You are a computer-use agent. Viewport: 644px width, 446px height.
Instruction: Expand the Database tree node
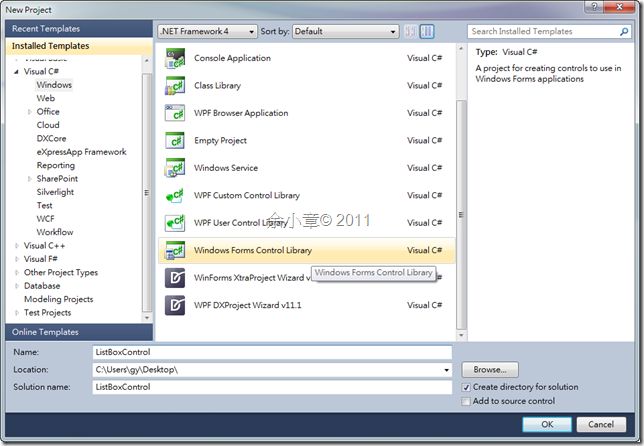tap(16, 286)
